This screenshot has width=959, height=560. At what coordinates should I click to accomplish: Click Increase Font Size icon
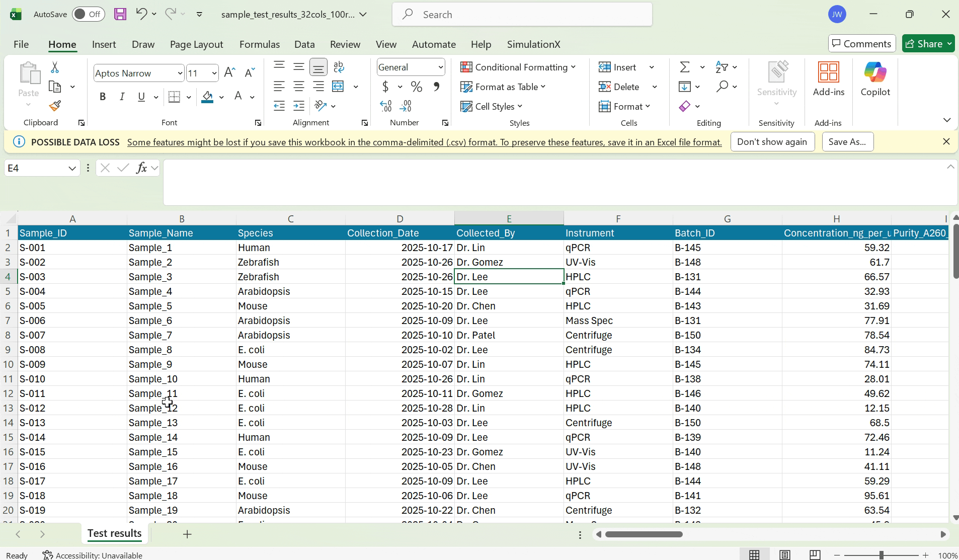coord(229,72)
